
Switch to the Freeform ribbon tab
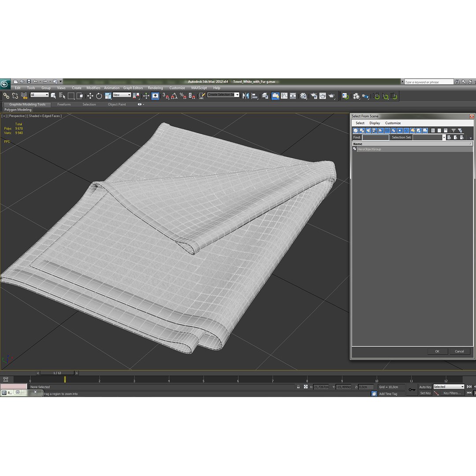[x=64, y=104]
